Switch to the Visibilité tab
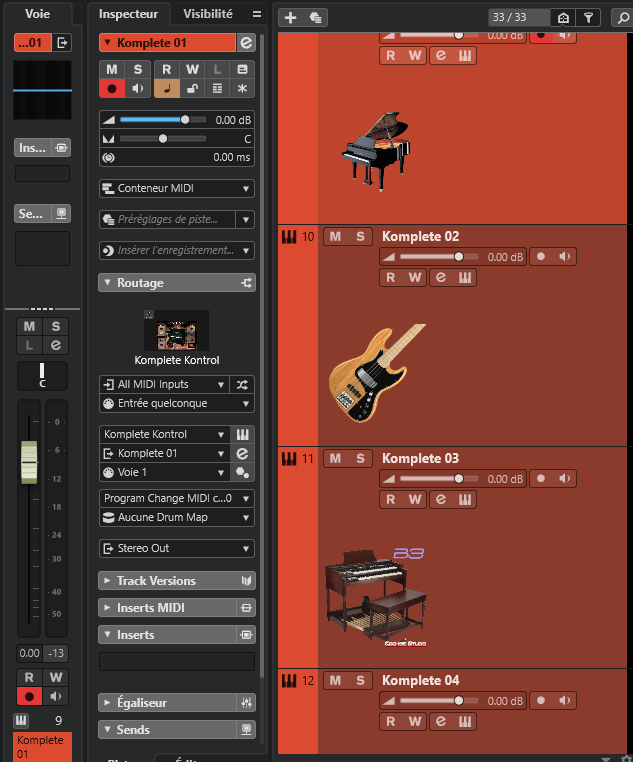This screenshot has width=633, height=762. pyautogui.click(x=207, y=14)
